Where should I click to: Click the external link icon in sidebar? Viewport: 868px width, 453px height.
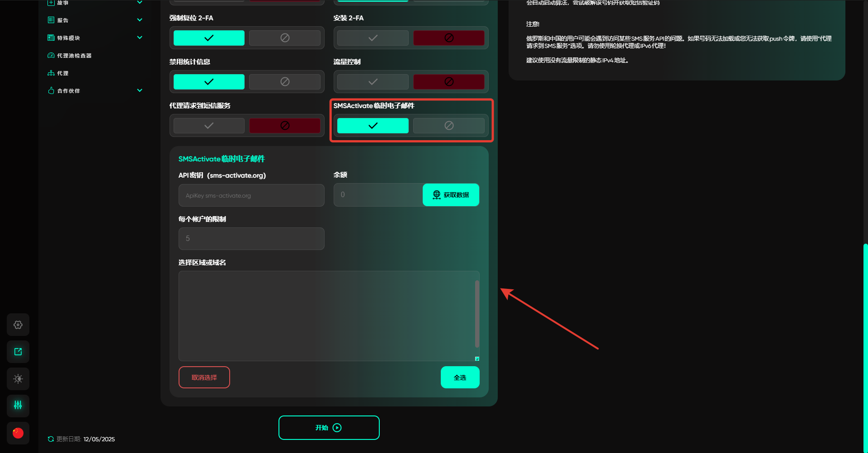tap(18, 352)
